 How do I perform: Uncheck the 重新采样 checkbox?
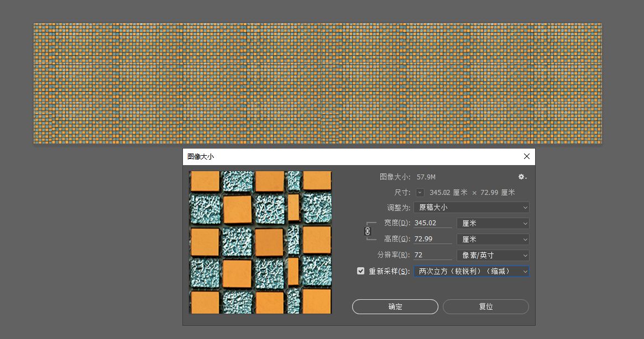pyautogui.click(x=360, y=271)
